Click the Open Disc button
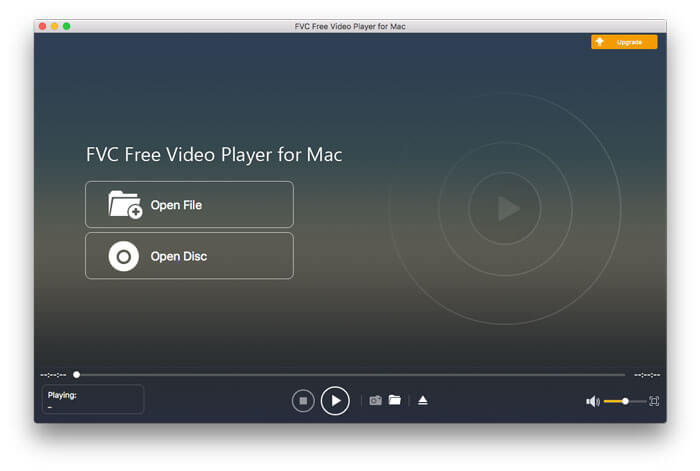The width and height of the screenshot is (700, 471). tap(189, 256)
